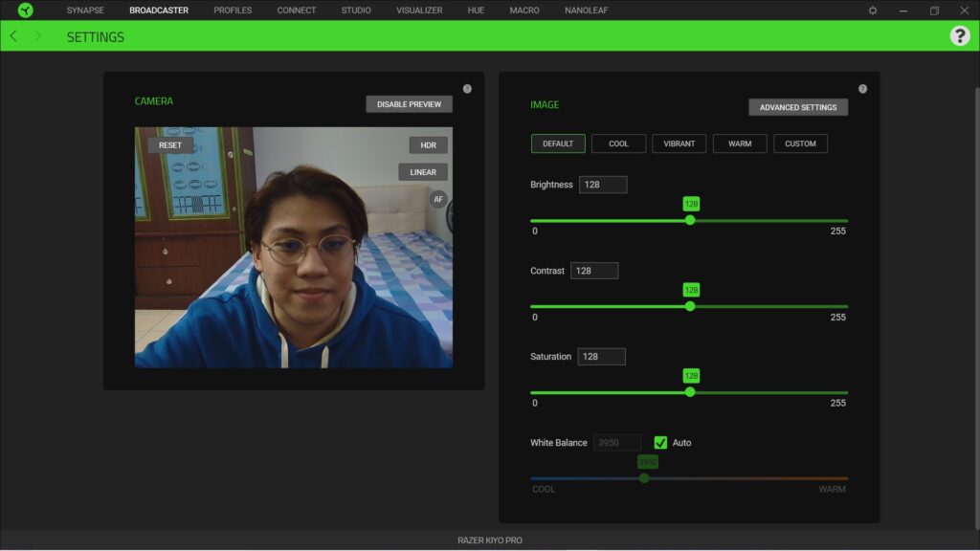
Task: Click the Brightness slider handle
Action: pyautogui.click(x=689, y=219)
